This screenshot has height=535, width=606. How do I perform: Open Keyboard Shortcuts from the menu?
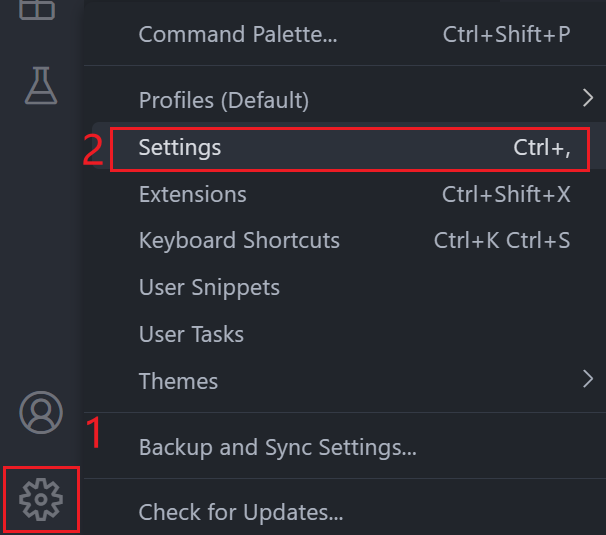[x=239, y=241]
